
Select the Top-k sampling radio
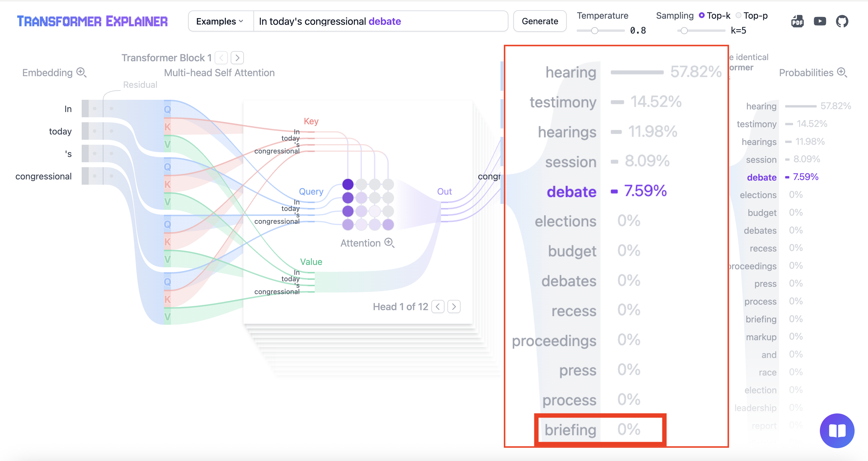tap(702, 15)
